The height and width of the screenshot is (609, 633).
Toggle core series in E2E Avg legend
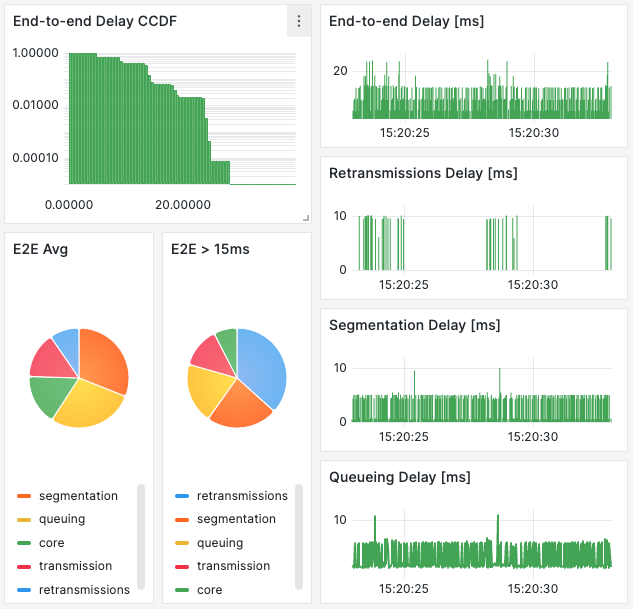[53, 543]
